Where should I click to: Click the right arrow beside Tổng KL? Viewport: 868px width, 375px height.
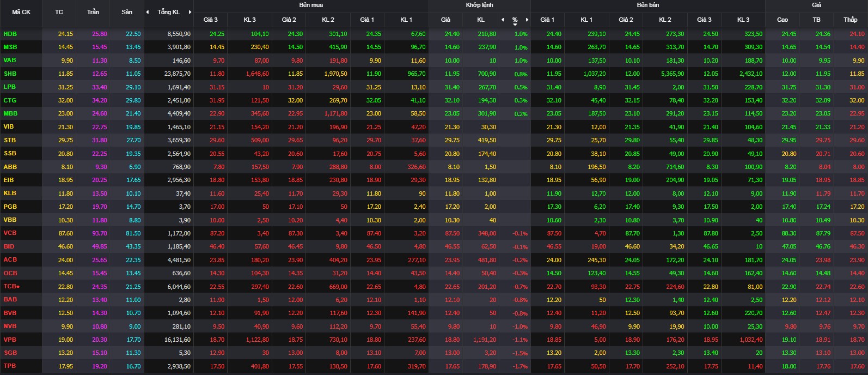[190, 12]
